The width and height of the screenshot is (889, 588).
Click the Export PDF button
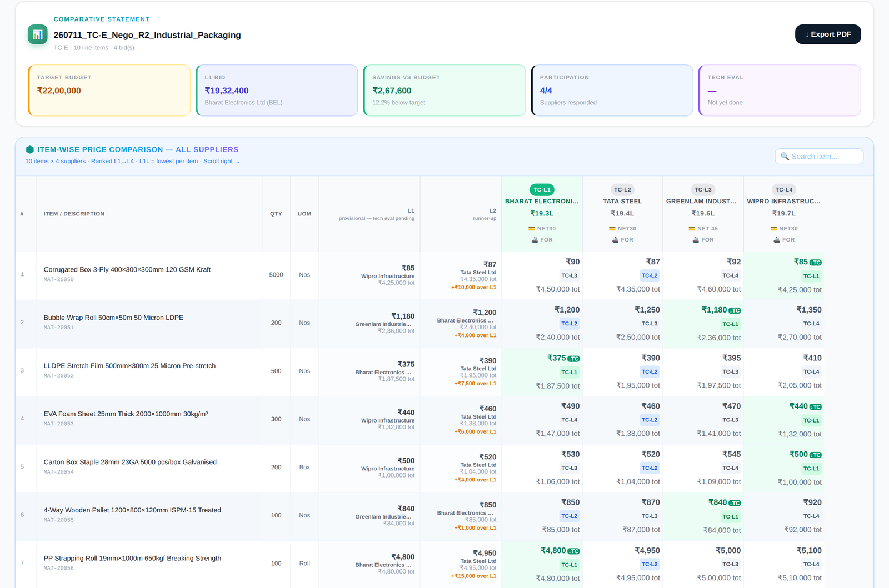pyautogui.click(x=828, y=34)
